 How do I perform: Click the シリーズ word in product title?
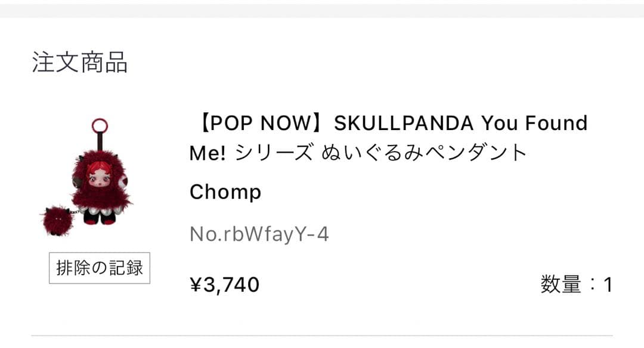(x=274, y=153)
